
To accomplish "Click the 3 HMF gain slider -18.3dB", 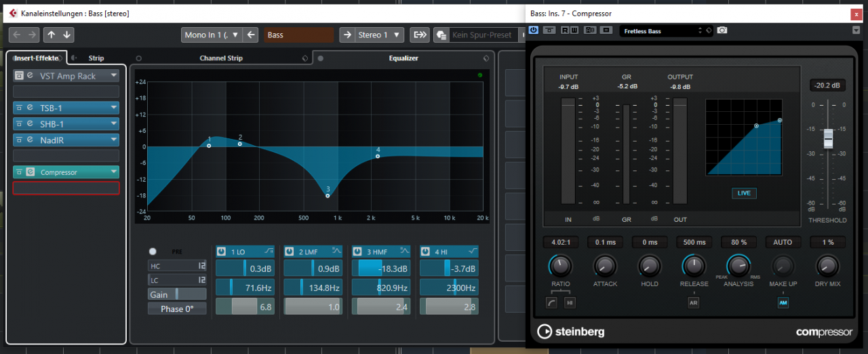I will click(x=381, y=269).
